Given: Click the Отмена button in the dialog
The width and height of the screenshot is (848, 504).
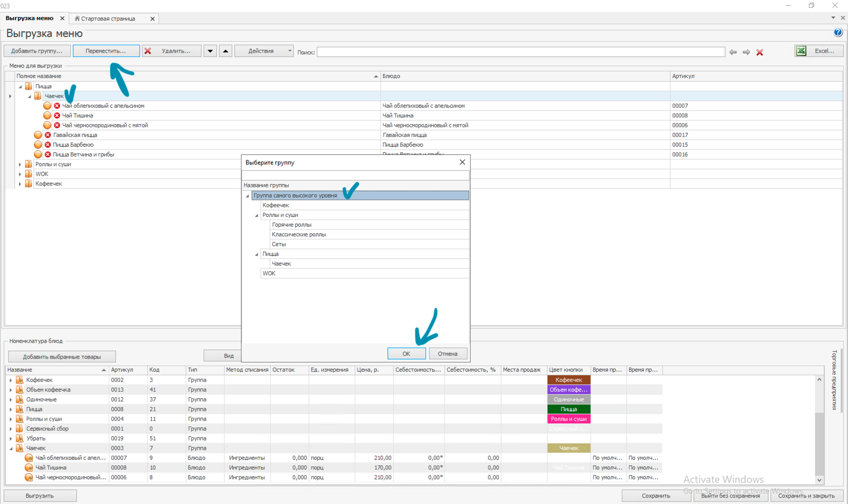Looking at the screenshot, I should pos(448,354).
